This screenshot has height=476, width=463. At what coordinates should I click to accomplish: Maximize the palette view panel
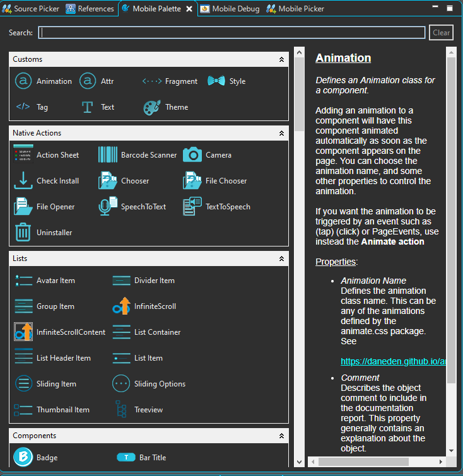[450, 8]
